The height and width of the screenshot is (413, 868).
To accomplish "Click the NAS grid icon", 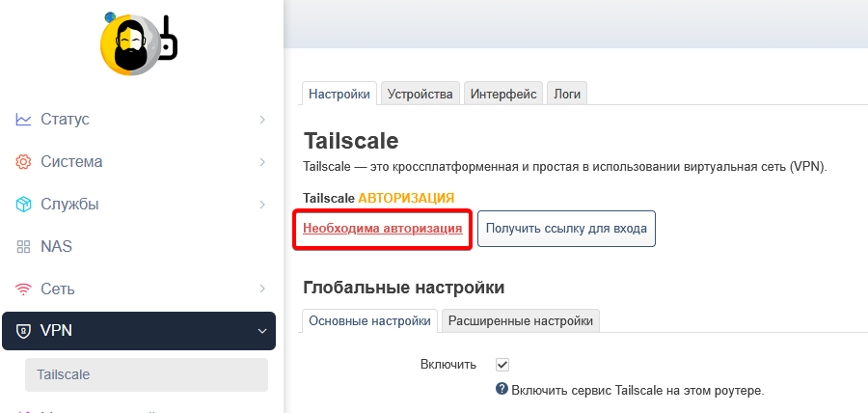I will click(23, 246).
